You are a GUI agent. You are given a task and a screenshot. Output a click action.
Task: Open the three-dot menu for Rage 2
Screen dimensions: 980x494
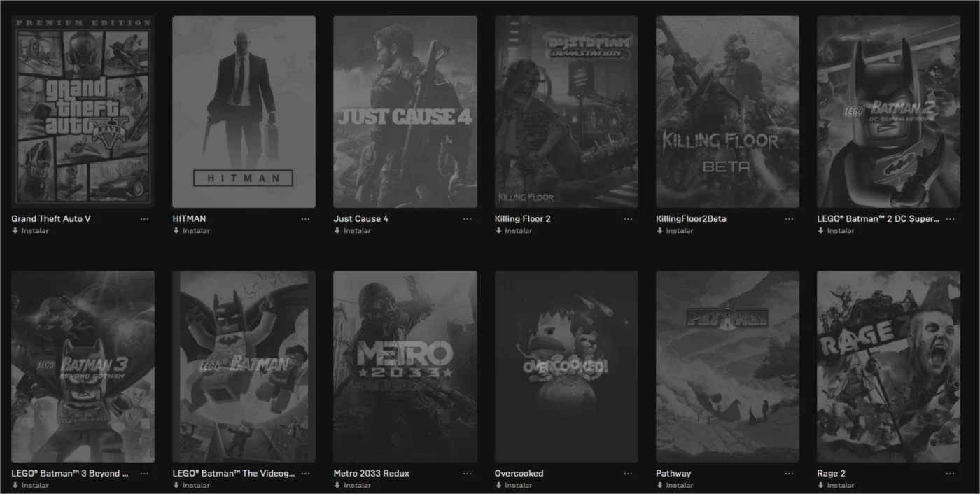pyautogui.click(x=950, y=474)
